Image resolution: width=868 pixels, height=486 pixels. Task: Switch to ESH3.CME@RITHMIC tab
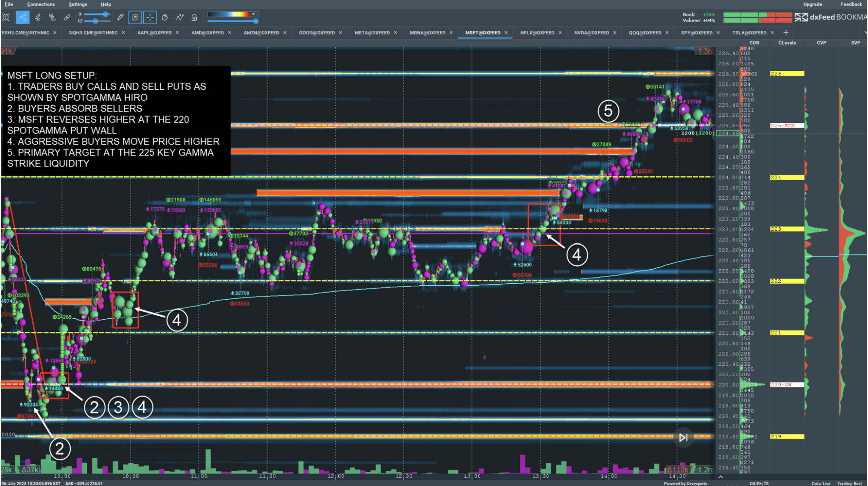pyautogui.click(x=26, y=33)
